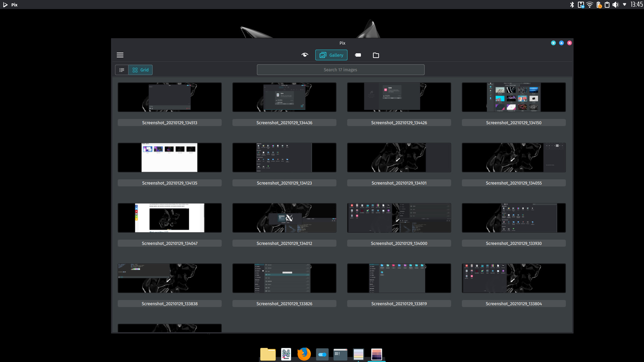Open thumbnail Screenshot_20210129_134513
644x362 pixels.
tap(169, 97)
